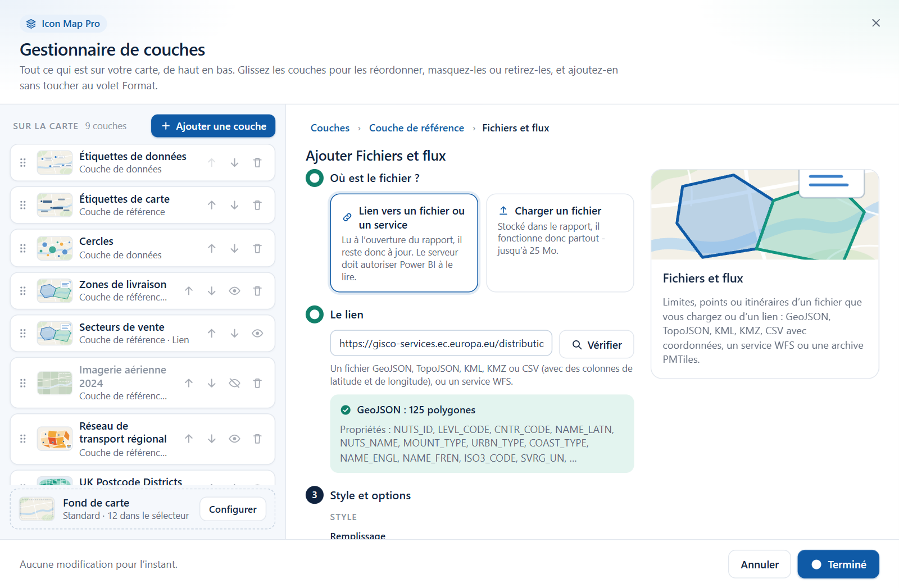Click into the link URL field
Viewport: 899px width, 588px height.
coord(441,344)
